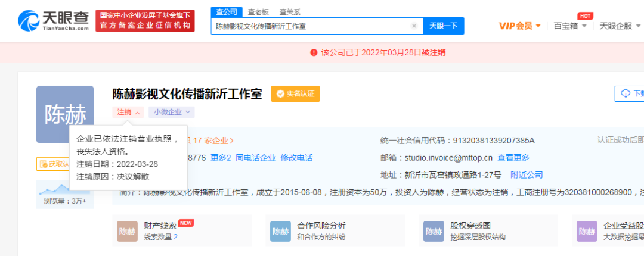
Task: Open the 附近公司 link
Action: click(x=527, y=175)
